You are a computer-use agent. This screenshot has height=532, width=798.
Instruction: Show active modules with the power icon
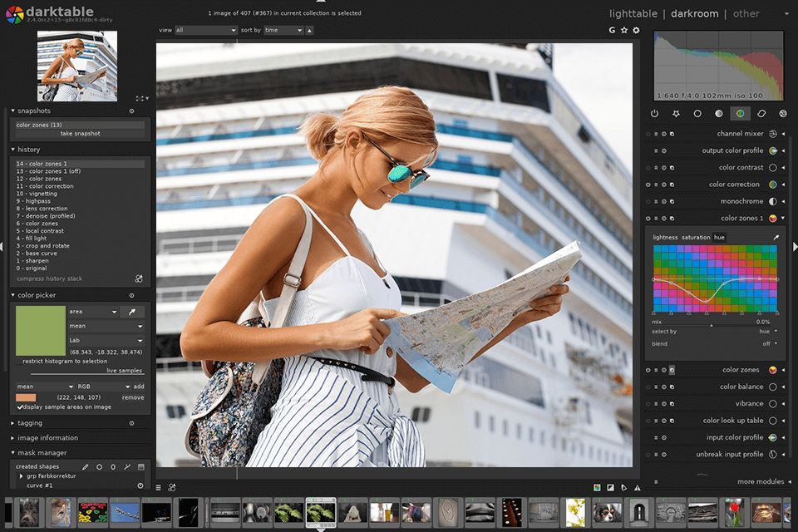click(654, 114)
